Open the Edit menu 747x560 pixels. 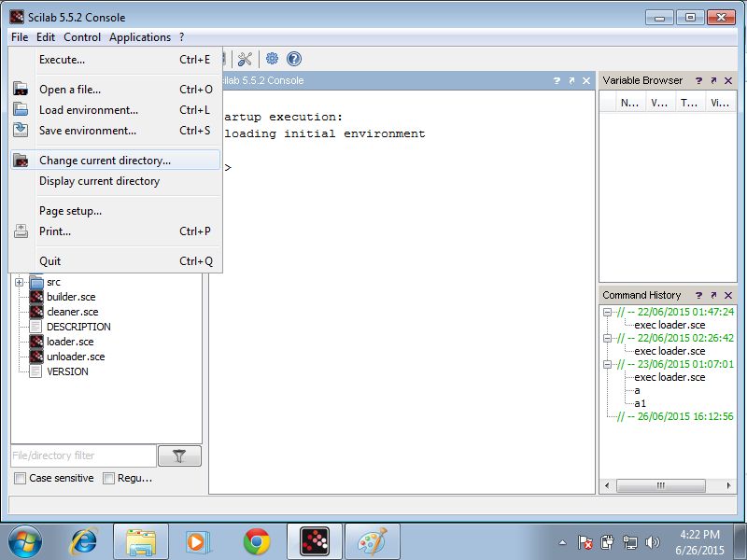pos(44,37)
